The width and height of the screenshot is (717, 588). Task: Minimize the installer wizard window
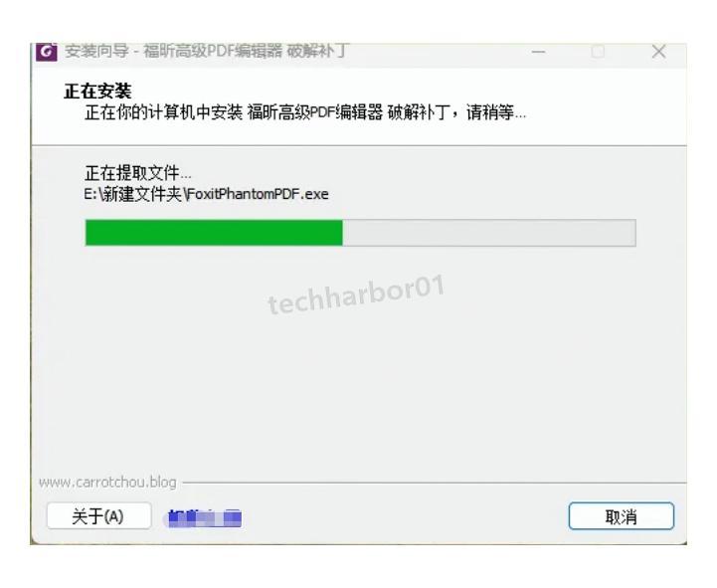(539, 52)
